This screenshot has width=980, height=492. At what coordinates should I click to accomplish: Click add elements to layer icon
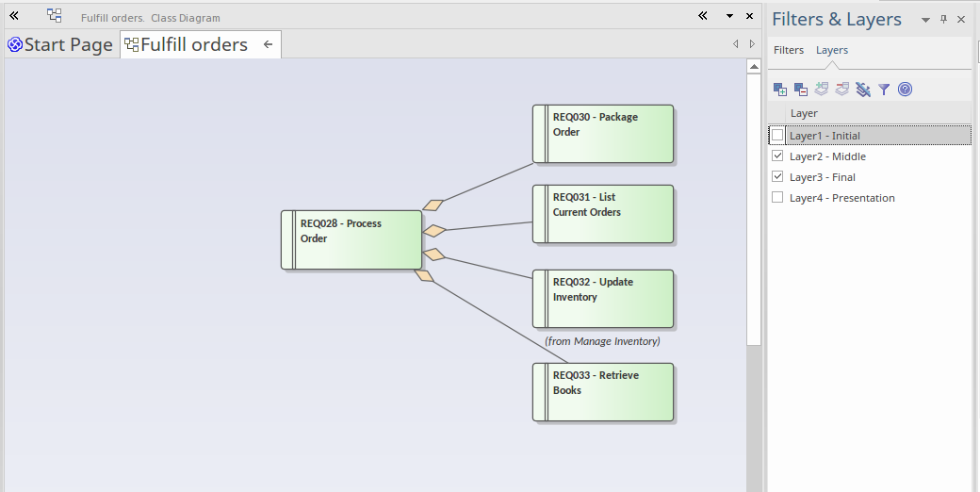(x=822, y=90)
